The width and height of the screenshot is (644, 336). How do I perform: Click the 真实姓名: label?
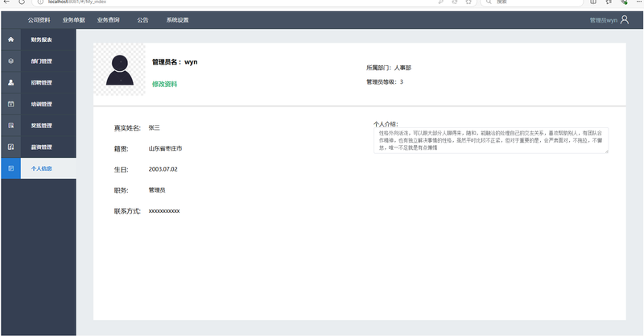point(127,128)
